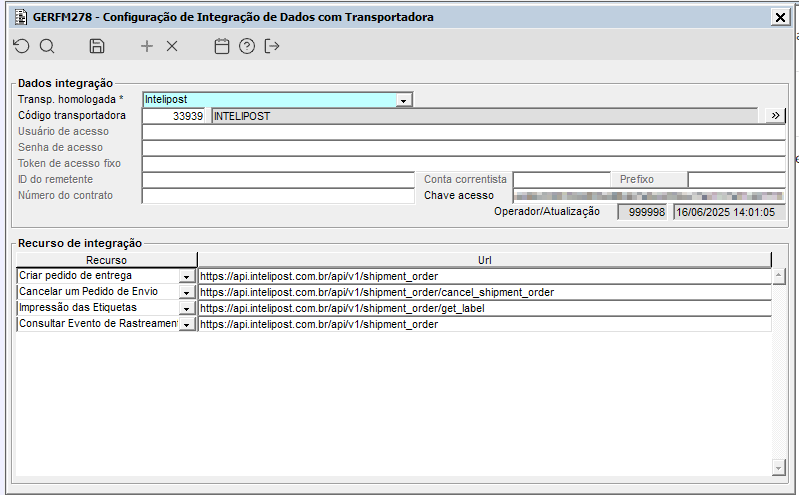
Task: Focus the Usuário de acesso field
Action: (464, 132)
